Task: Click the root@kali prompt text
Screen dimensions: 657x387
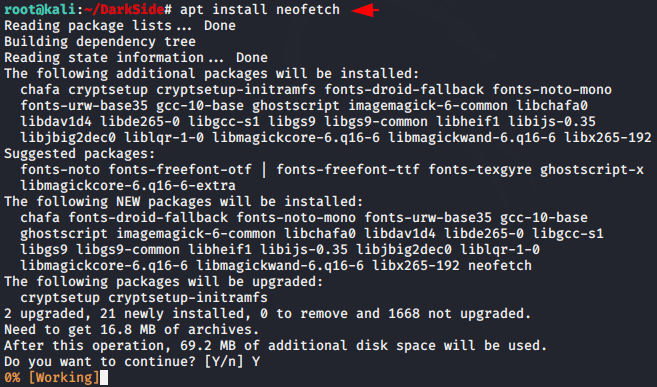Action: pyautogui.click(x=40, y=9)
